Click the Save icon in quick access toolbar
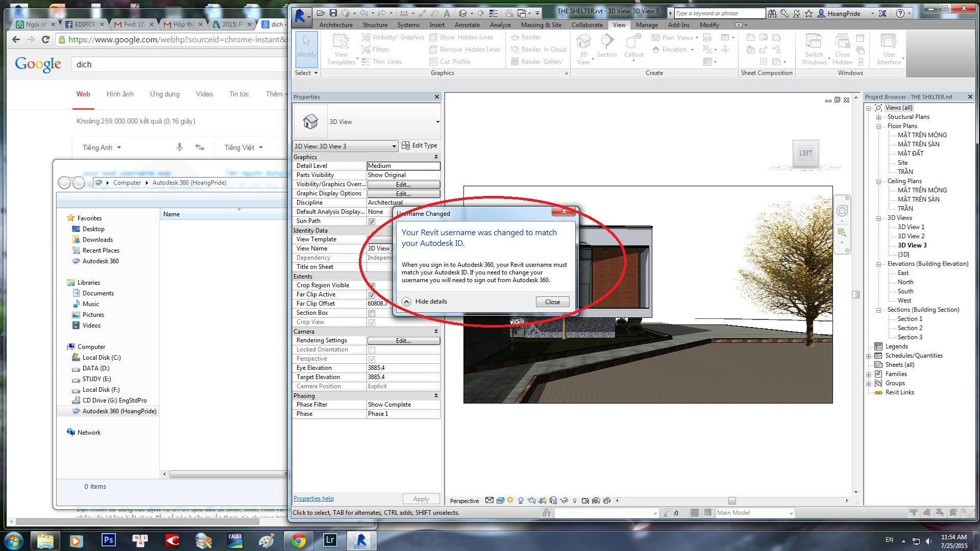 [333, 13]
